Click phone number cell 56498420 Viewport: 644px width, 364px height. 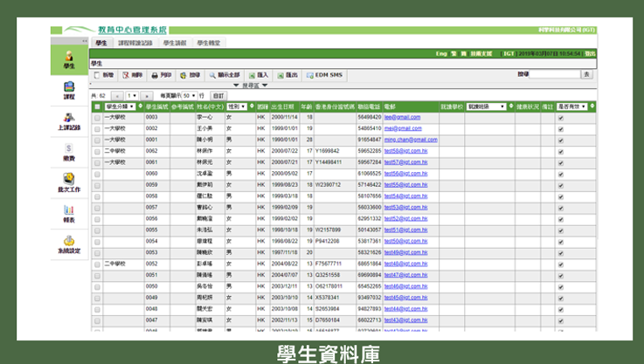[x=370, y=117]
